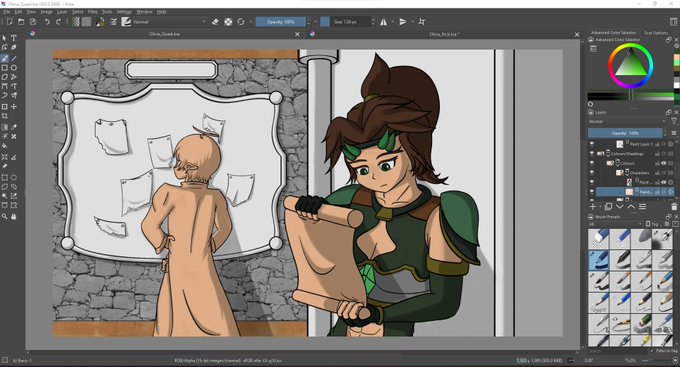680x367 pixels.
Task: Select the Elliptical Selection tool
Action: pos(14,177)
